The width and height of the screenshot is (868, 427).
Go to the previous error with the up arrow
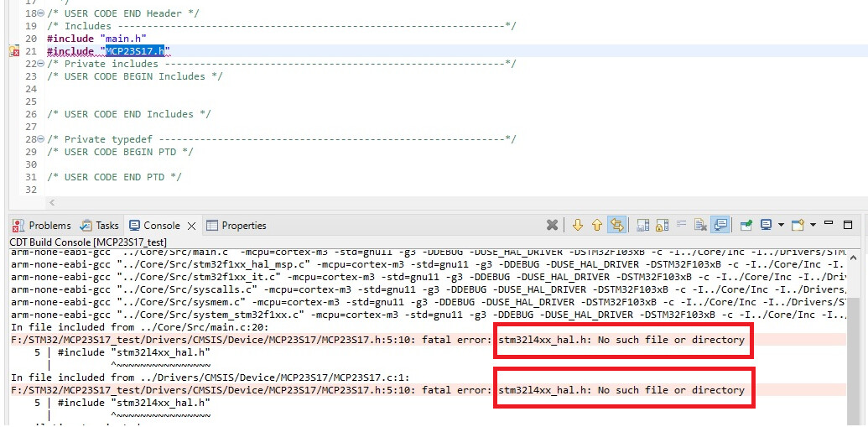click(597, 225)
